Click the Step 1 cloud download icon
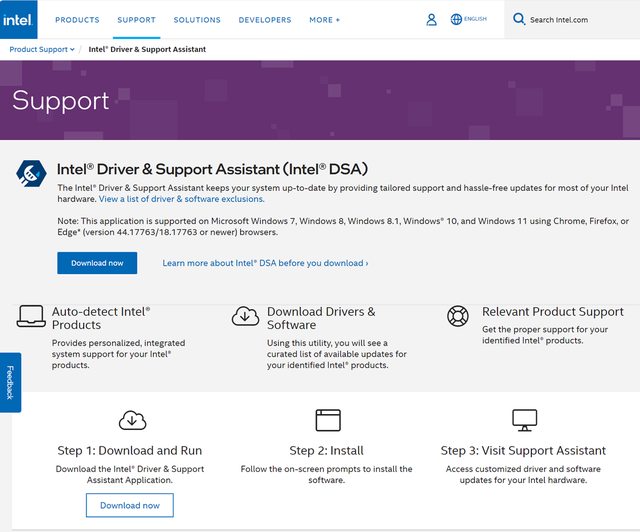This screenshot has width=640, height=532. click(x=132, y=420)
